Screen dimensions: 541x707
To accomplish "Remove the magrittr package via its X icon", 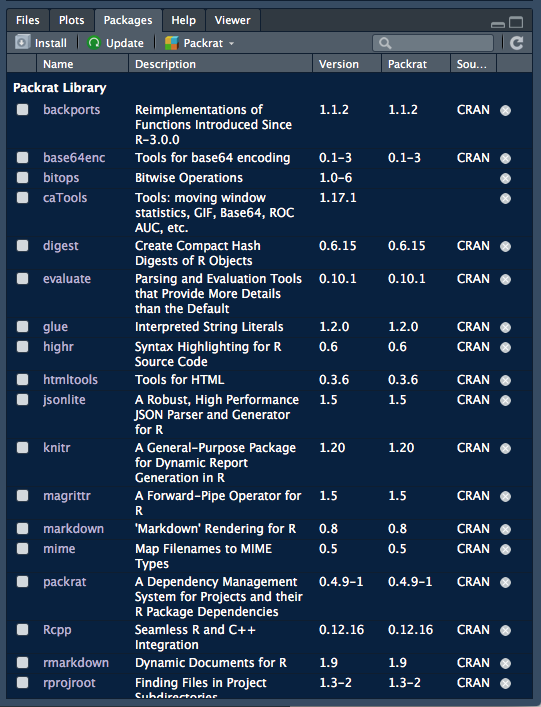I will click(x=505, y=496).
